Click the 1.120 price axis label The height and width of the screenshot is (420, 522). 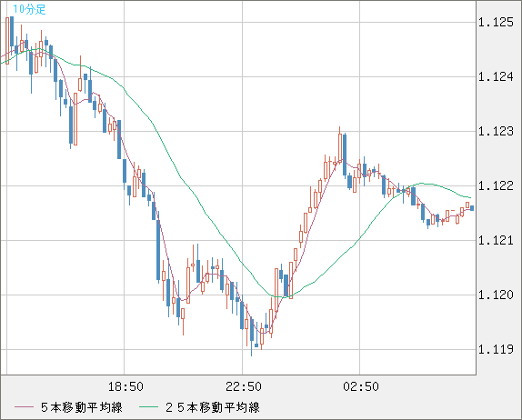click(x=496, y=295)
